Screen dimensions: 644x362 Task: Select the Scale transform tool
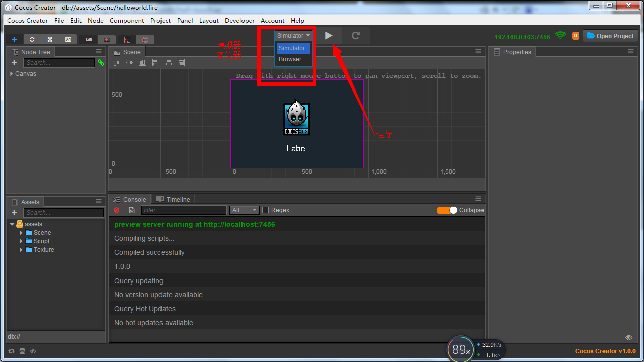[50, 39]
